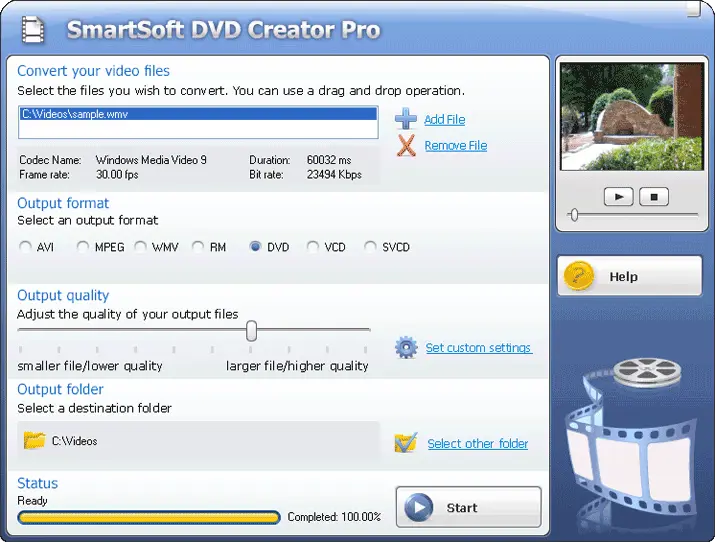
Task: Click the gear icon for custom settings
Action: (406, 348)
